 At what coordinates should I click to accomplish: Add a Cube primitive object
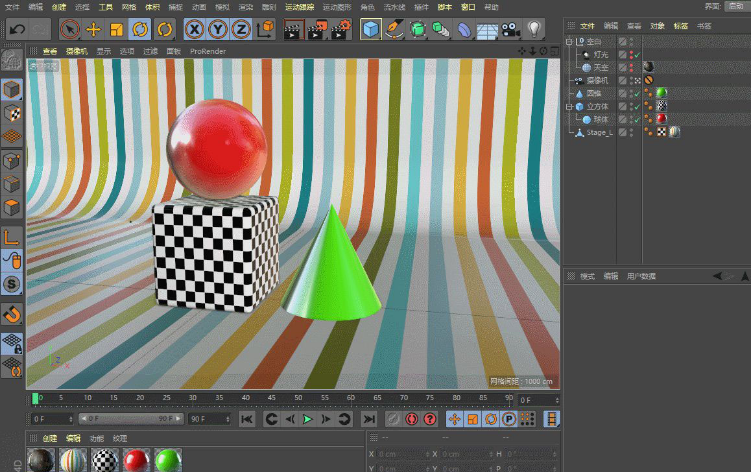(x=371, y=29)
